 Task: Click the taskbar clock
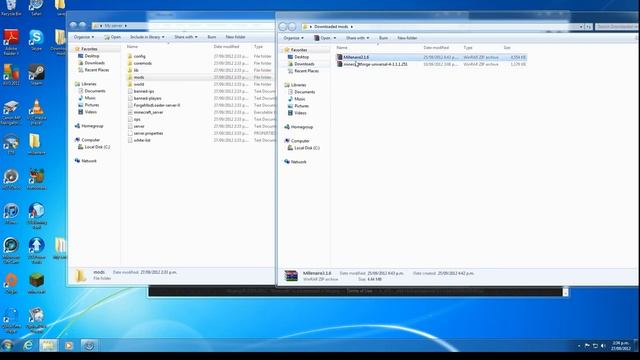coord(621,346)
